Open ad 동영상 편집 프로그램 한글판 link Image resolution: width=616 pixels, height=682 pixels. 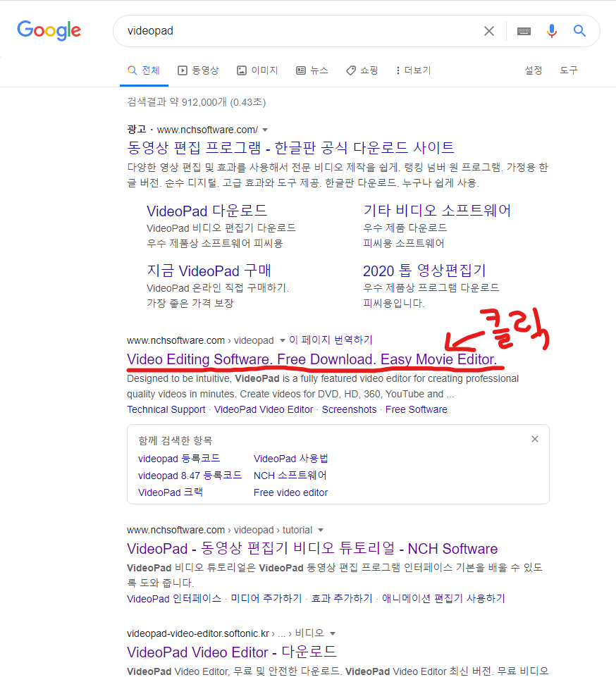coord(290,148)
